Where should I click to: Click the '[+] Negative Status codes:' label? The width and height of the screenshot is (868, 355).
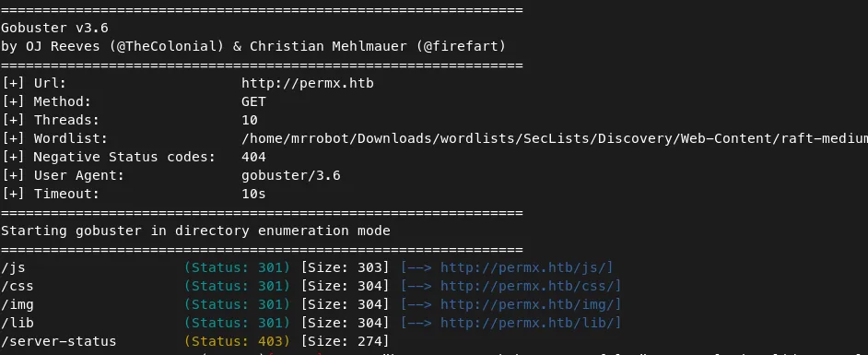pyautogui.click(x=108, y=157)
